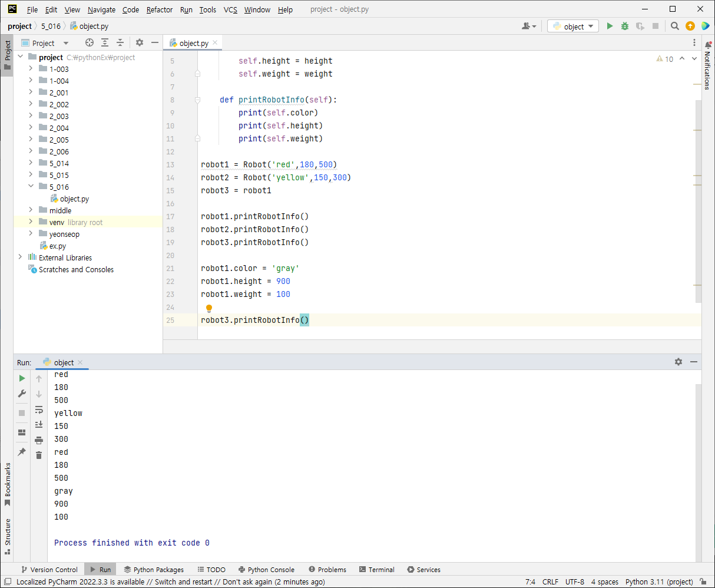Viewport: 715px width, 588px height.
Task: Open Version Control tool window
Action: (x=49, y=570)
